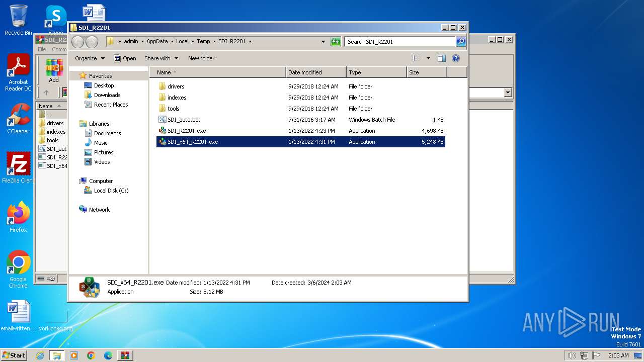Sort by Date modified column header
Image resolution: width=644 pixels, height=362 pixels.
click(x=316, y=72)
